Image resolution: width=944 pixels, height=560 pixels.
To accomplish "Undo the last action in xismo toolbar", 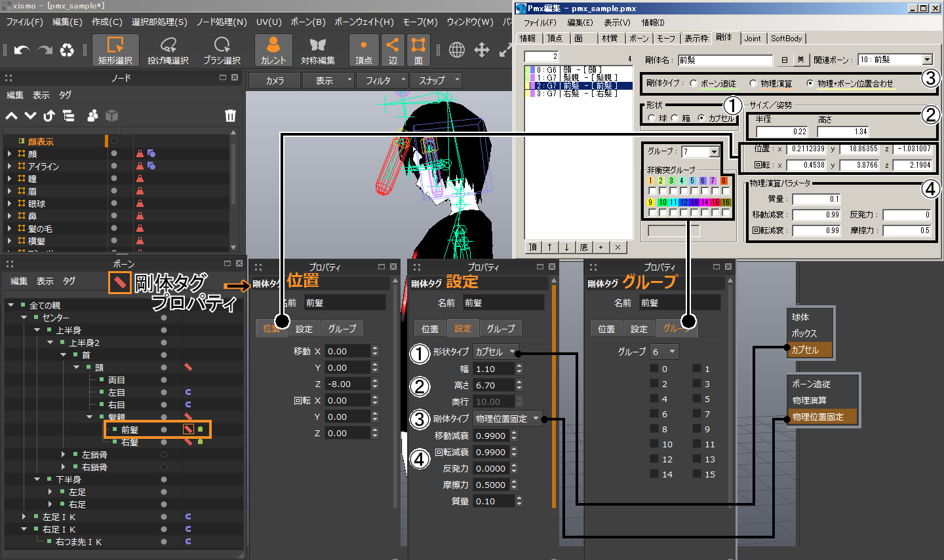I will pyautogui.click(x=22, y=50).
